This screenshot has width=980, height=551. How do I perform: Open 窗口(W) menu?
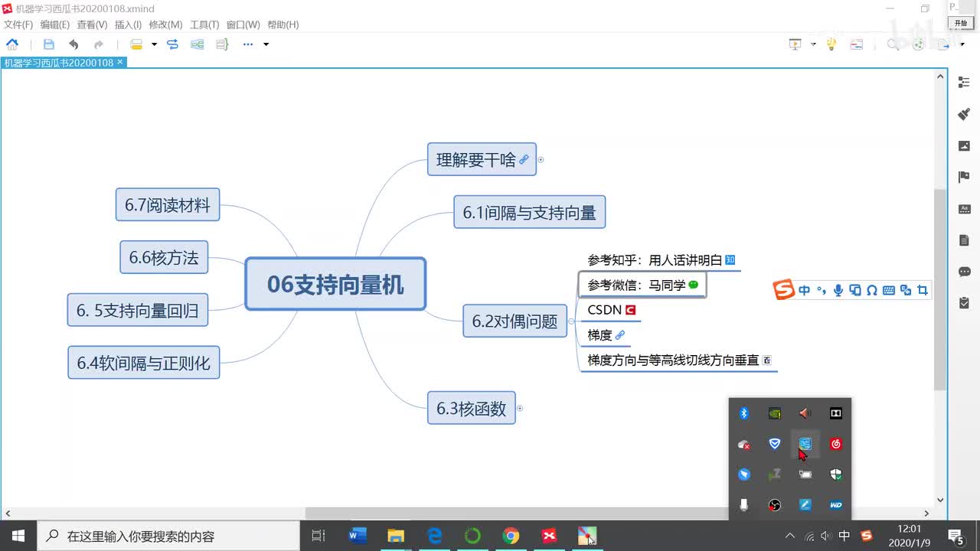point(243,24)
